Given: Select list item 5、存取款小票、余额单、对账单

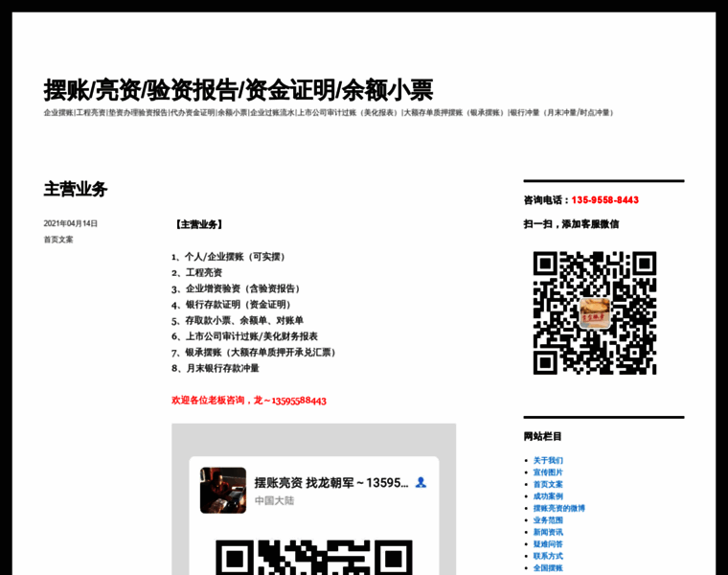Looking at the screenshot, I should [238, 320].
